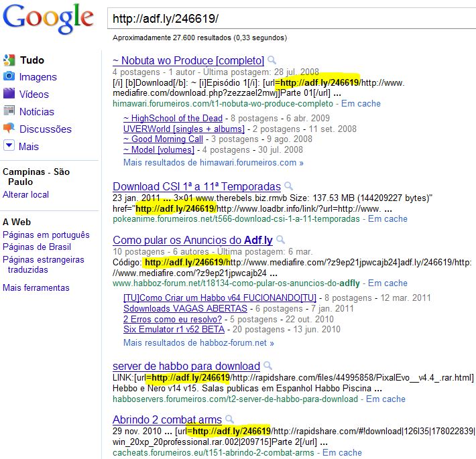Open the Nobuta wo Produce [completo] result

point(188,61)
